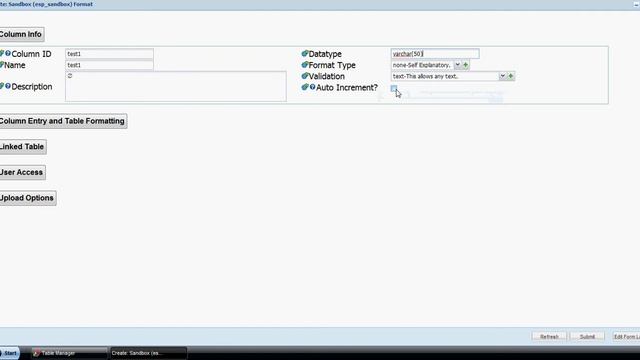Viewport: 640px width, 360px height.
Task: Click the tag icon beside Description label
Action: pyautogui.click(x=2, y=86)
